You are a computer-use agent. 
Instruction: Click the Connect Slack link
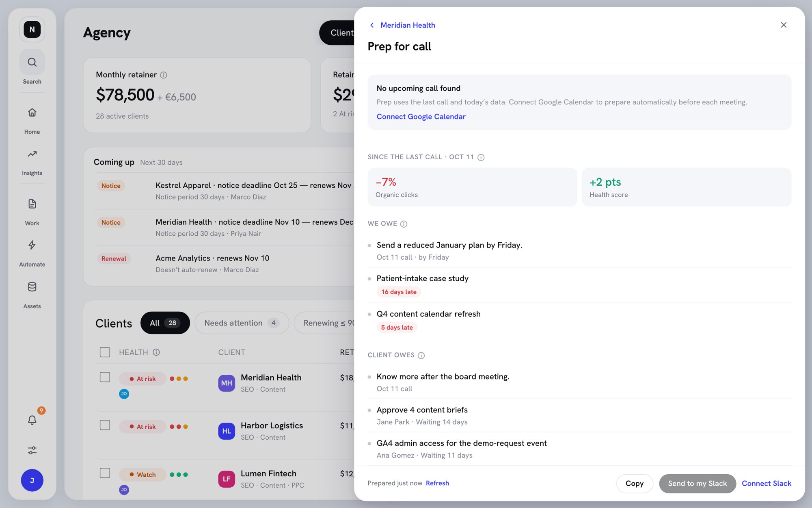coord(766,484)
